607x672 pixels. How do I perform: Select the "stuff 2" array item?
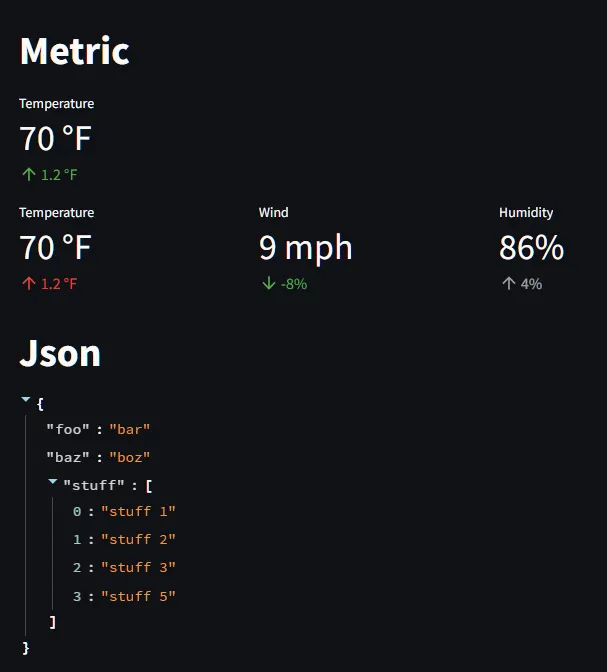point(138,540)
